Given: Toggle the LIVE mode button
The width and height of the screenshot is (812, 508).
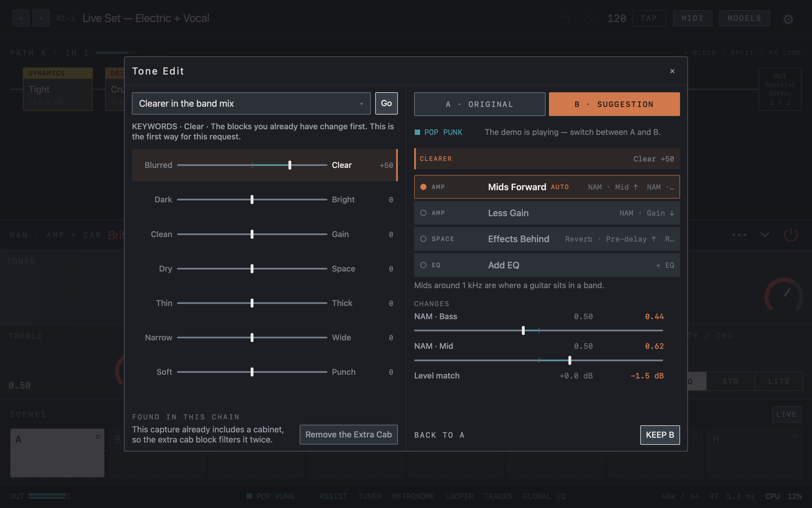Looking at the screenshot, I should [x=787, y=414].
